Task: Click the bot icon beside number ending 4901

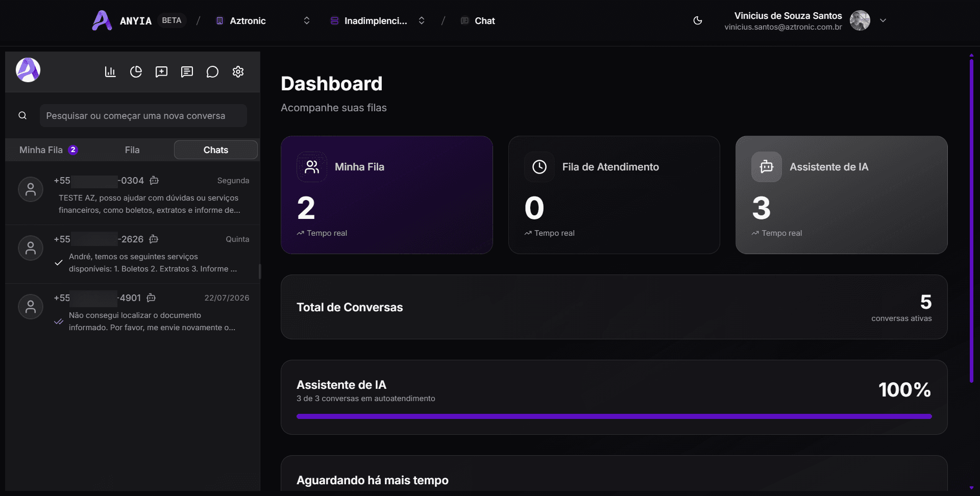Action: click(x=151, y=298)
